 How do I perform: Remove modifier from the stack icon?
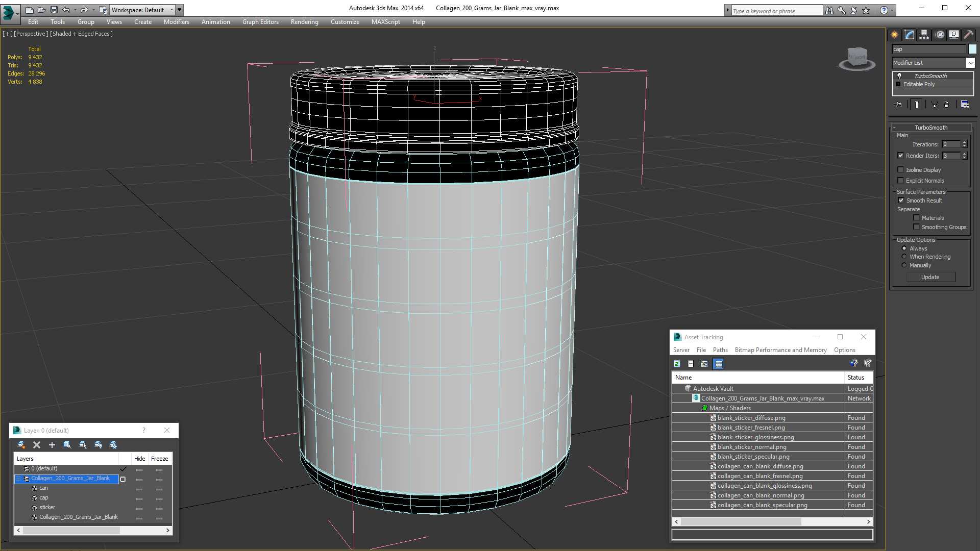(x=947, y=105)
